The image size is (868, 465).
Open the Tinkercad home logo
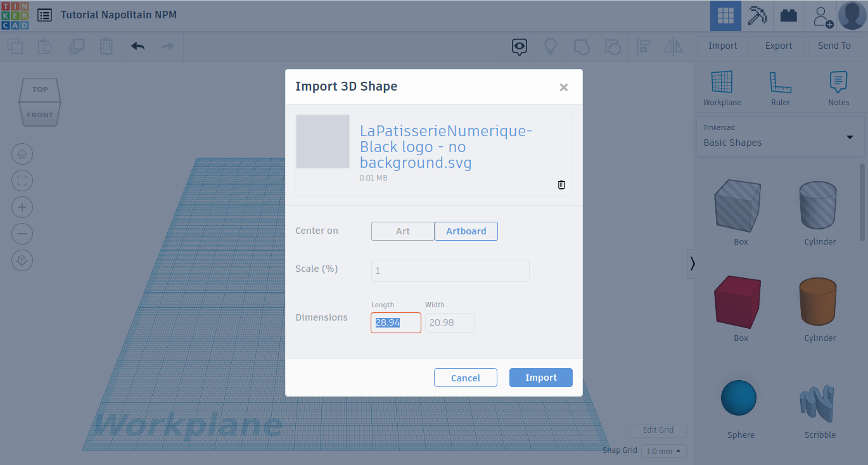point(15,15)
